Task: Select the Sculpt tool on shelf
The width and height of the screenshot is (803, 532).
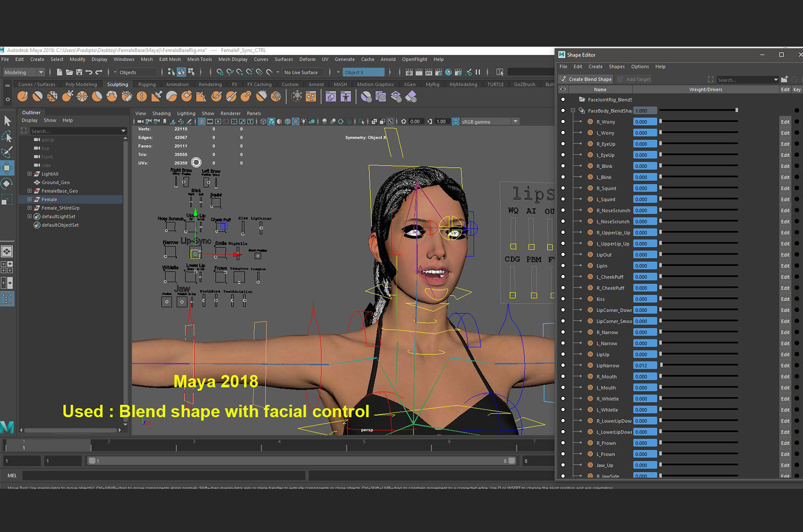Action: point(23,96)
